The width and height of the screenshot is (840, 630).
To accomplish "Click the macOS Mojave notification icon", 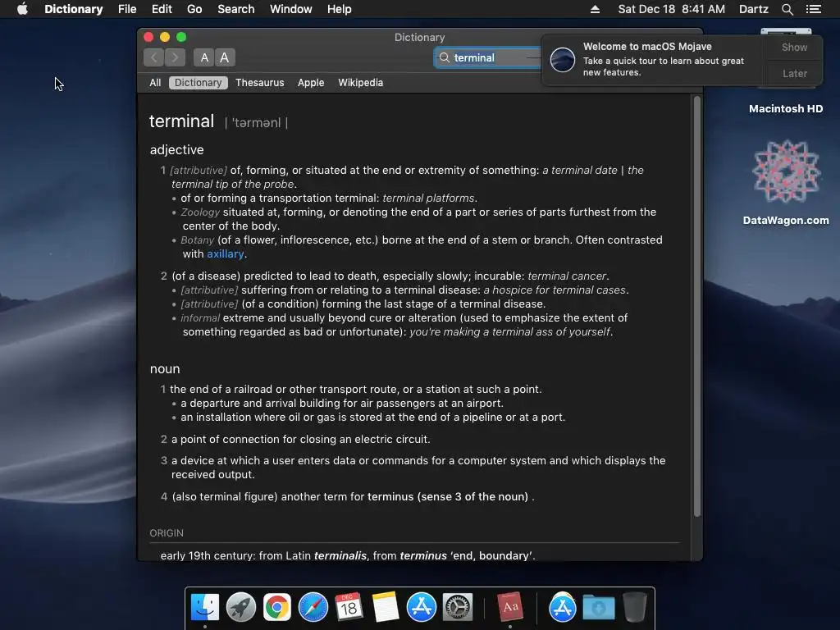I will pos(563,59).
